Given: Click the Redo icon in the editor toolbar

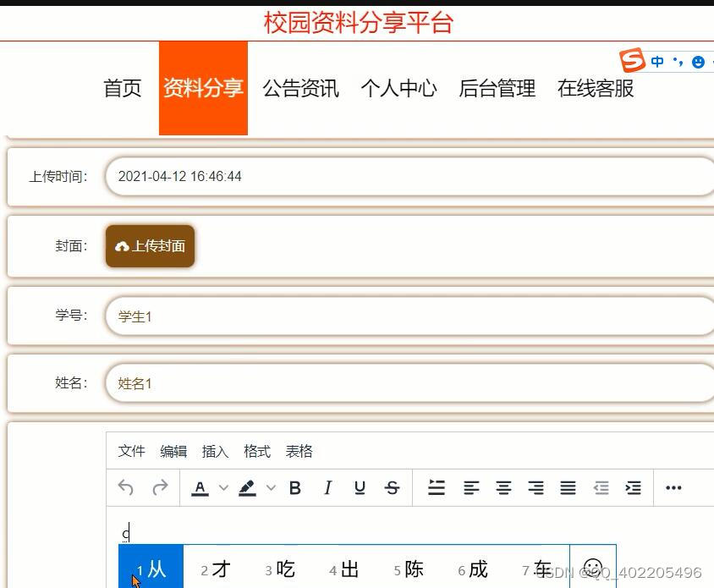Looking at the screenshot, I should pos(160,488).
